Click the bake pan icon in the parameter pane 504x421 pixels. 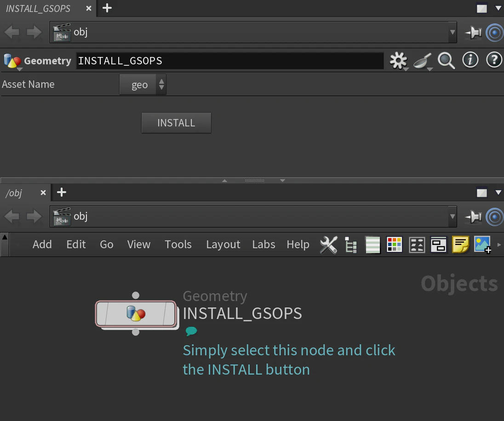pyautogui.click(x=423, y=61)
